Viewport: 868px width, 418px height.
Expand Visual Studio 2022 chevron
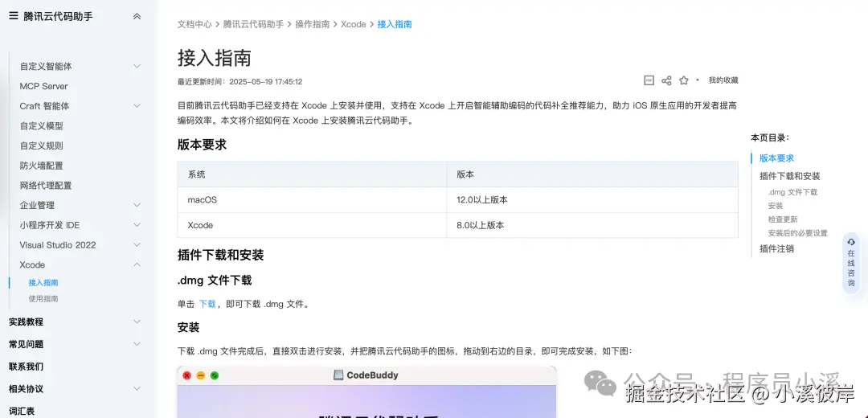tap(137, 245)
